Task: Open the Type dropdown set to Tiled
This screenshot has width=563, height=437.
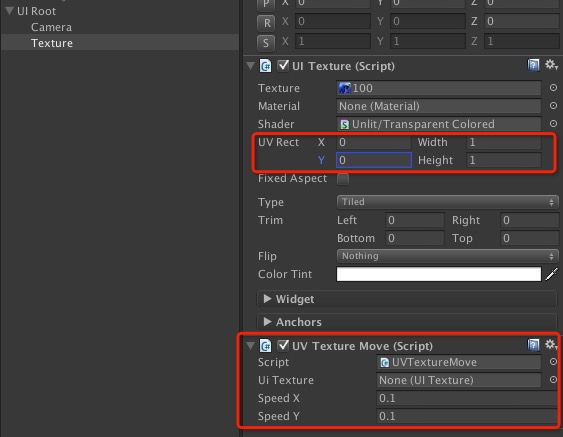Action: [x=447, y=202]
